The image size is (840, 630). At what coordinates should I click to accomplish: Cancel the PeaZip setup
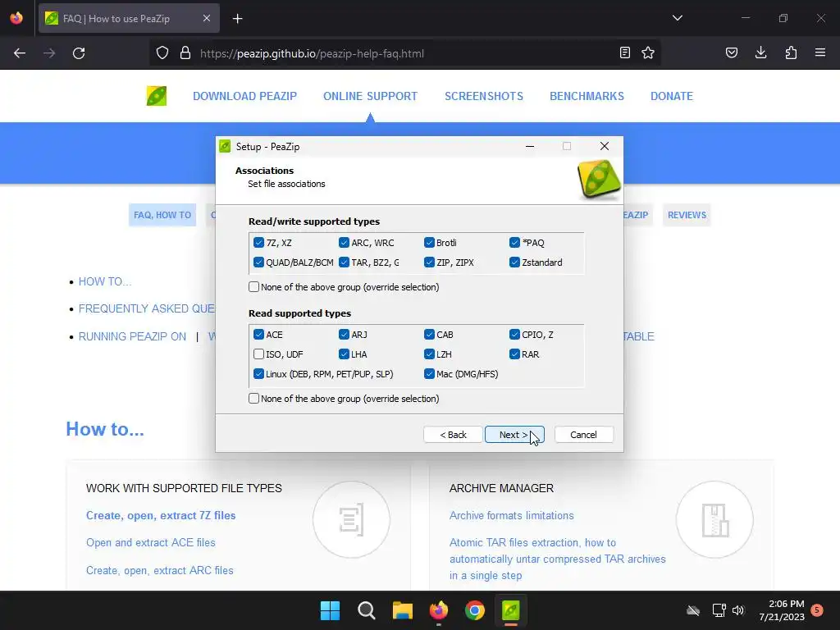tap(584, 435)
